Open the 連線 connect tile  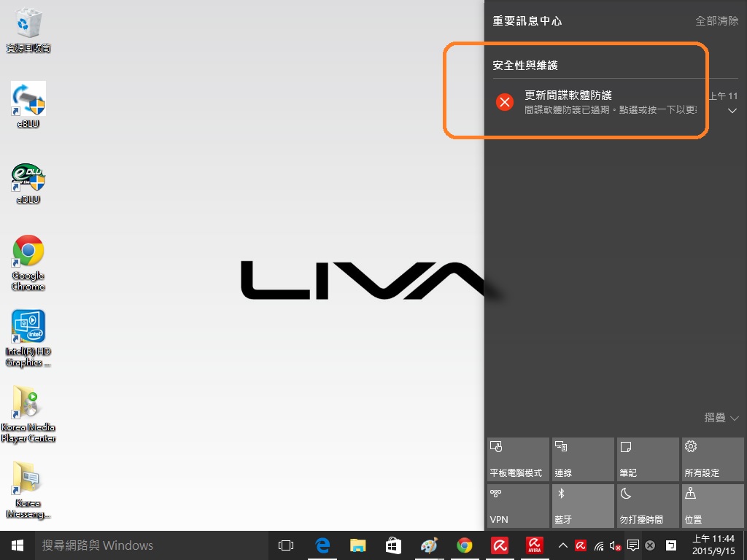pos(583,459)
